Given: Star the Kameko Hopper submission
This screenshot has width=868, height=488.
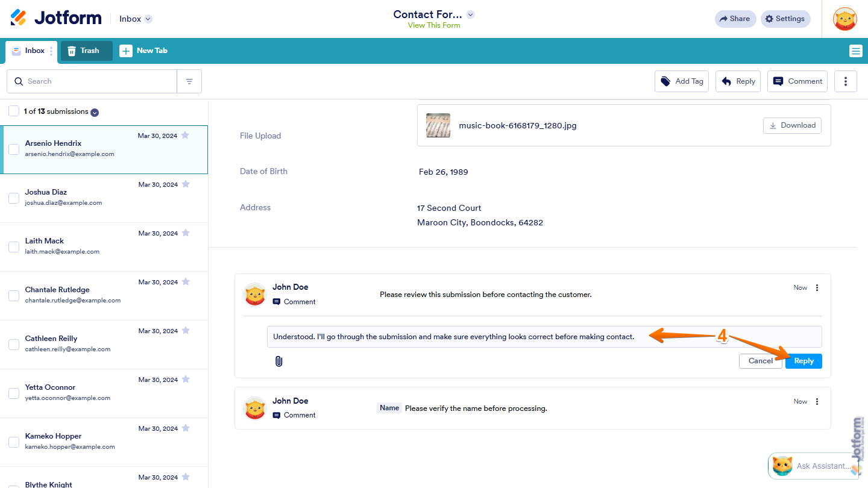Looking at the screenshot, I should 186,428.
